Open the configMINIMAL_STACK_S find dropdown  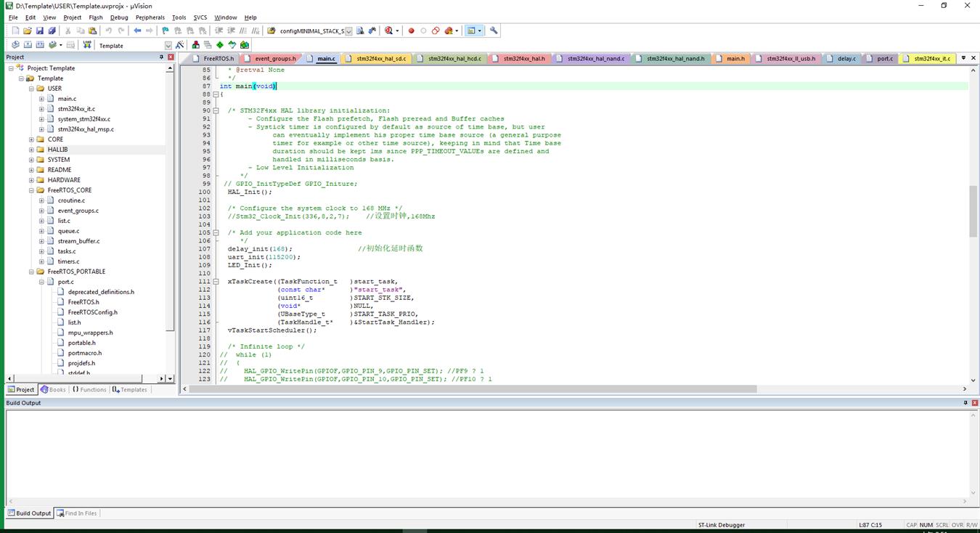348,31
